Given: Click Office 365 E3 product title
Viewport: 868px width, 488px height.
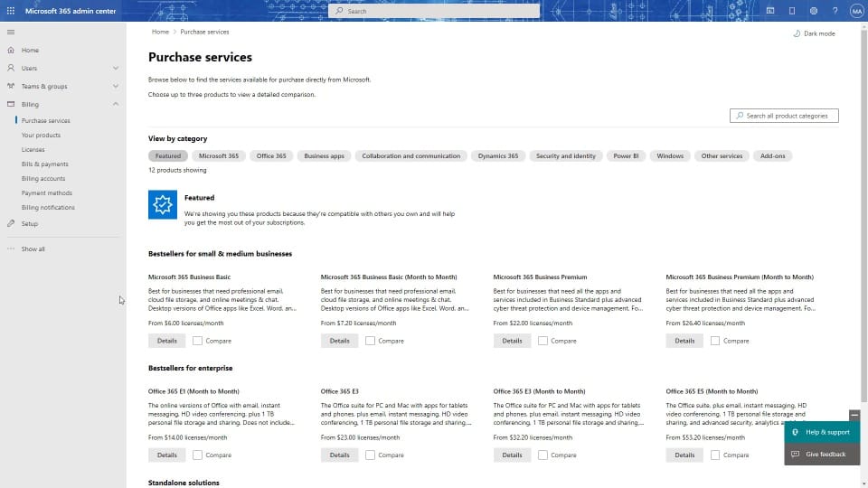Looking at the screenshot, I should 339,391.
